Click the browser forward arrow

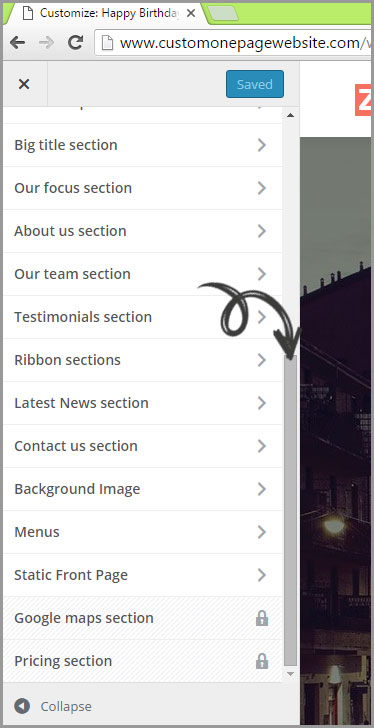pyautogui.click(x=46, y=43)
